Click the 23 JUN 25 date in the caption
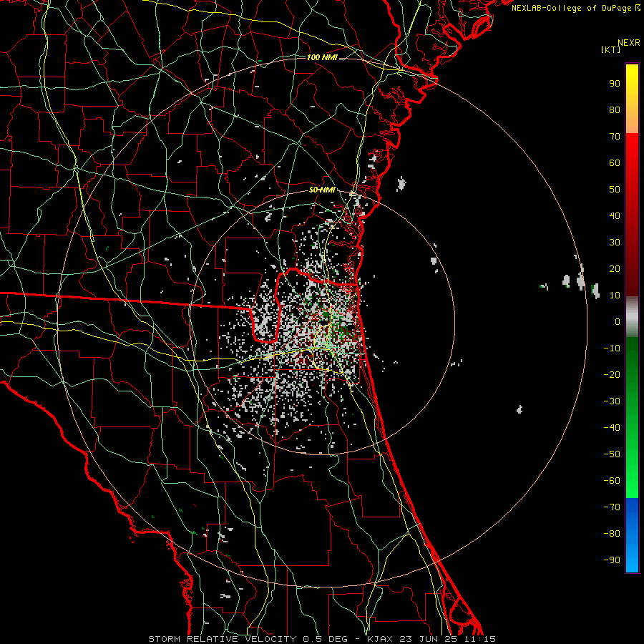The width and height of the screenshot is (644, 644). click(x=429, y=639)
